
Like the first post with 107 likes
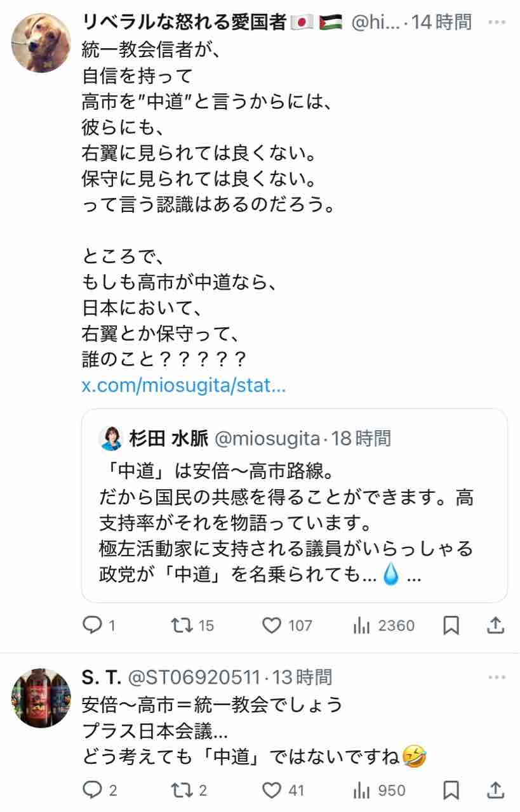tap(272, 625)
